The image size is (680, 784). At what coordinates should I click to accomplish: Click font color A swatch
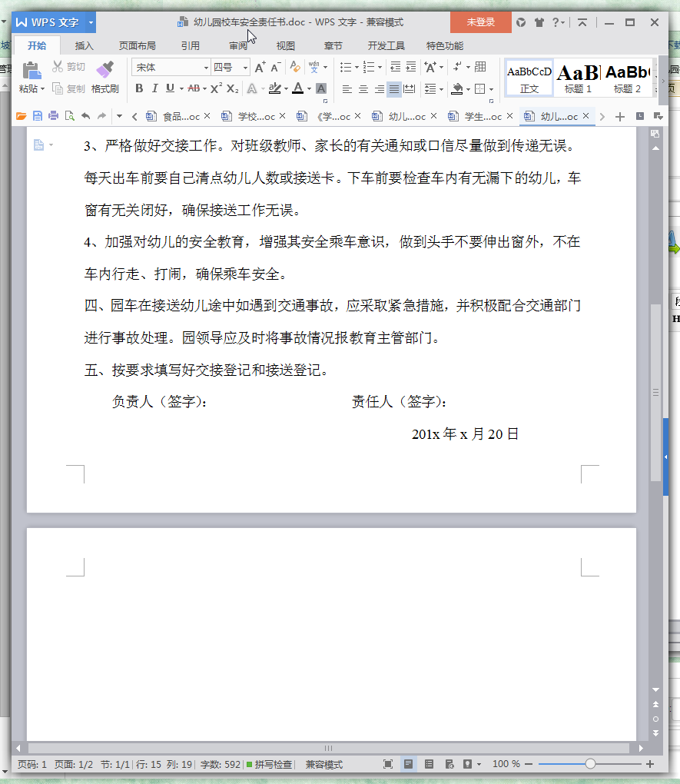(x=297, y=88)
